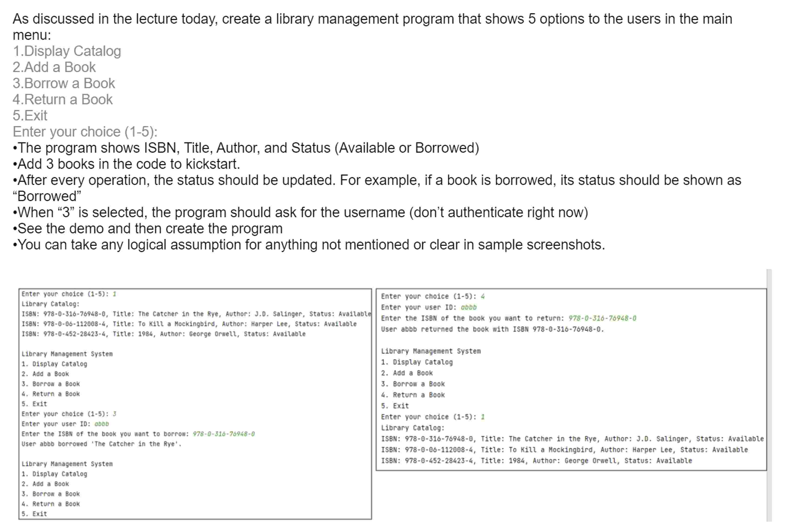Image resolution: width=812 pixels, height=527 pixels.
Task: Click the gray 'Enter your choice (1-5):' text
Action: 85,132
